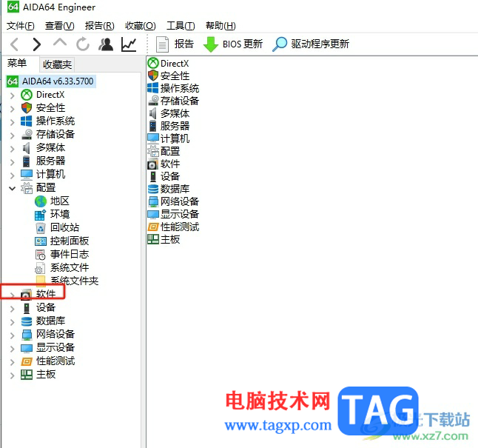Click 操作系统 Windows icon in right pane
Viewport: 478px width, 448px height.
click(x=153, y=88)
